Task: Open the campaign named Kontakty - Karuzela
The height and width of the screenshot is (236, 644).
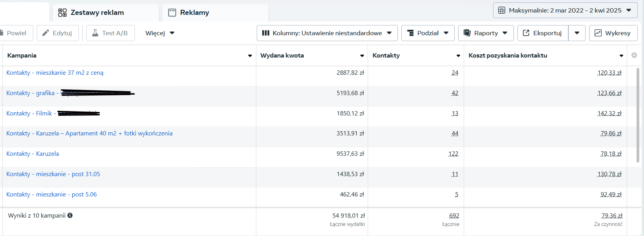Action: point(33,154)
